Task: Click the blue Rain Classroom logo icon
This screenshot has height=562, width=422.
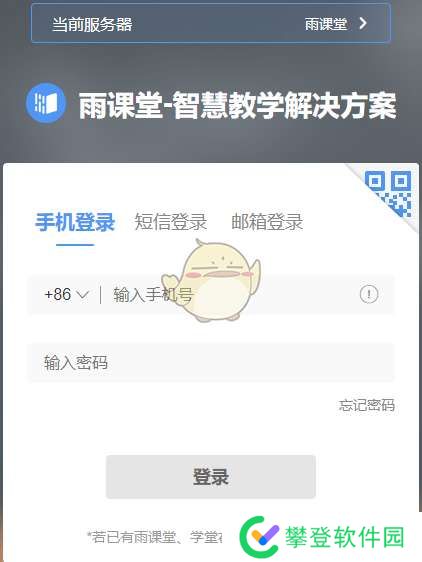Action: (46, 103)
